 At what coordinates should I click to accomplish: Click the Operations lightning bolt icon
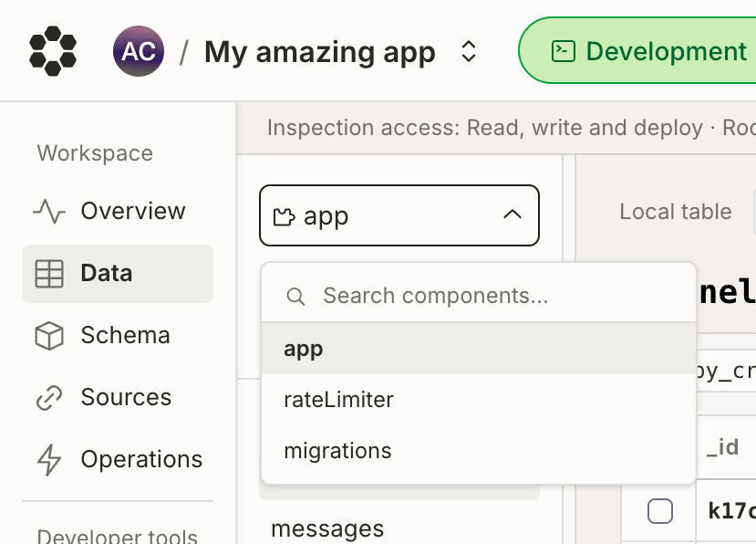49,459
